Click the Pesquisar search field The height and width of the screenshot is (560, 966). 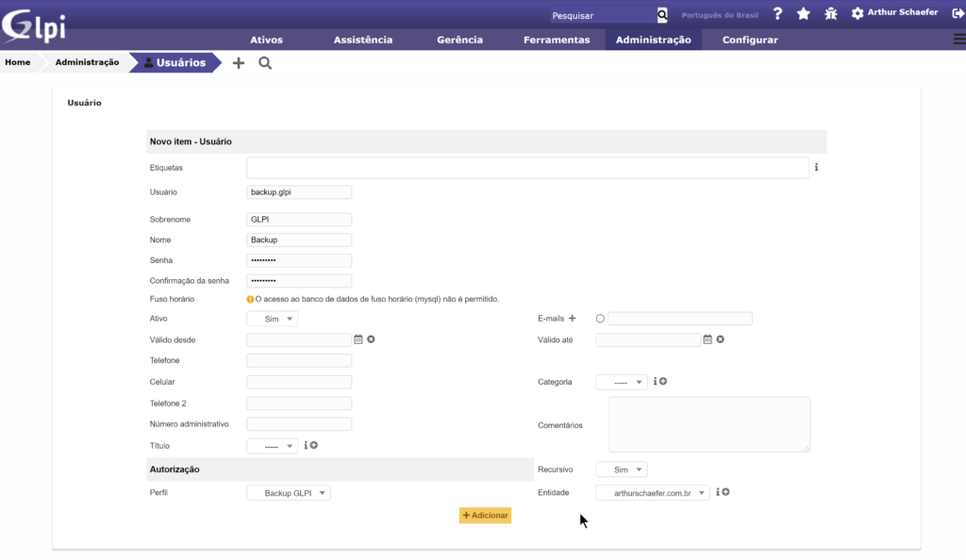(603, 15)
